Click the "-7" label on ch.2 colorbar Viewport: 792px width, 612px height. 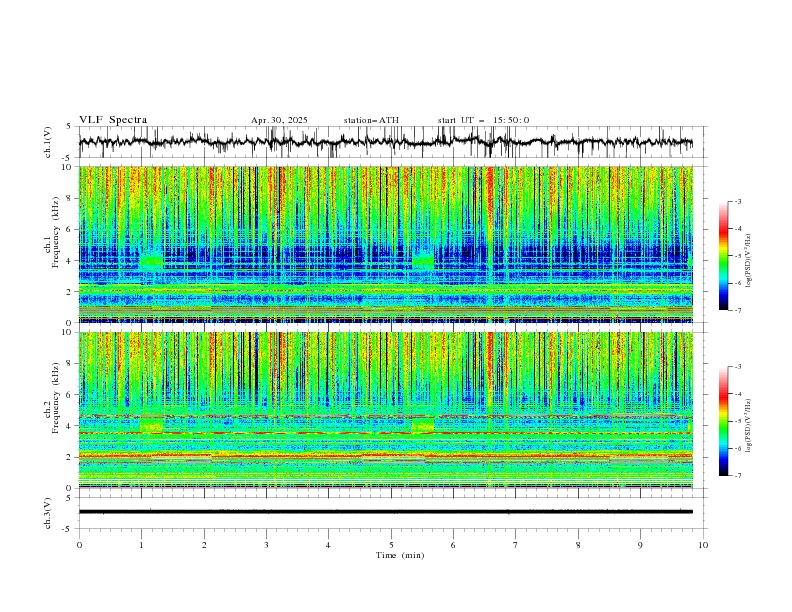click(738, 476)
